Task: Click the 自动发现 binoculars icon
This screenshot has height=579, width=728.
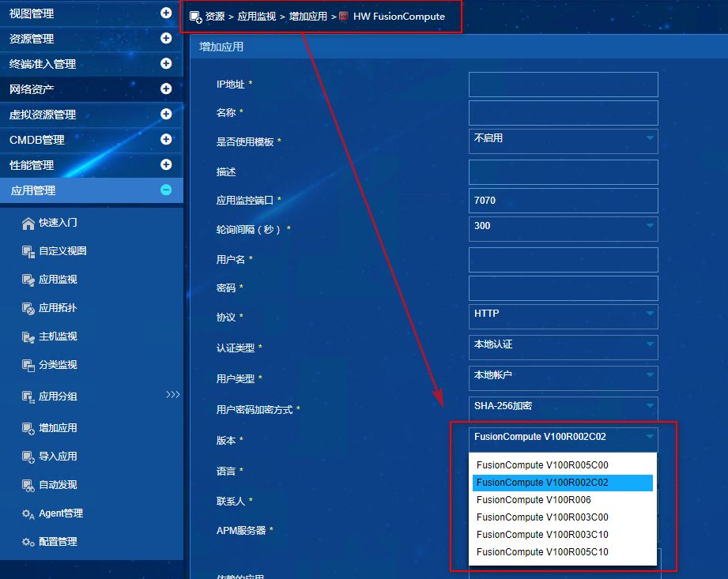Action: (28, 485)
